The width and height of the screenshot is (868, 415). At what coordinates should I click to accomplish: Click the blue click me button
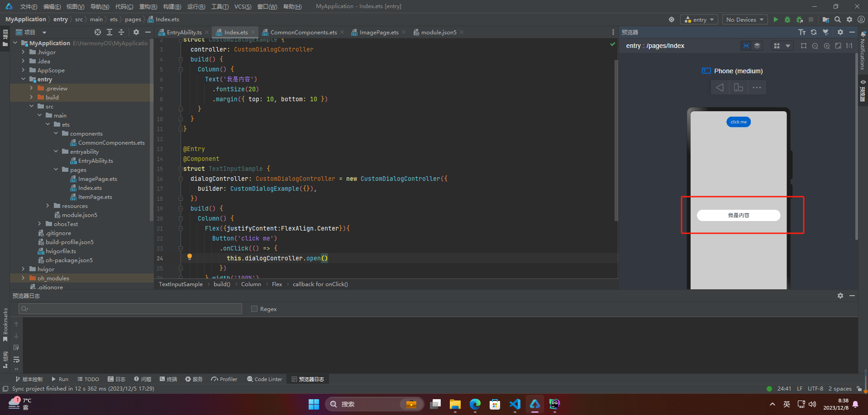coord(739,122)
